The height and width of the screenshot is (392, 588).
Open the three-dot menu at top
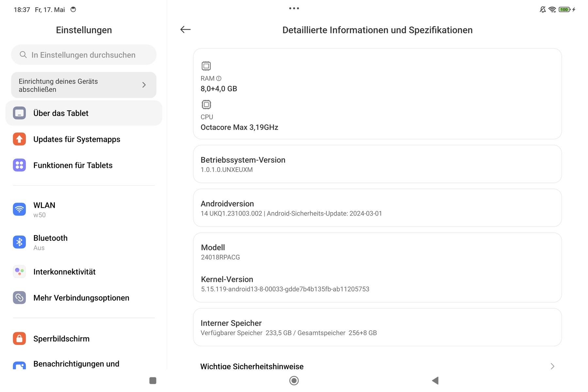294,8
